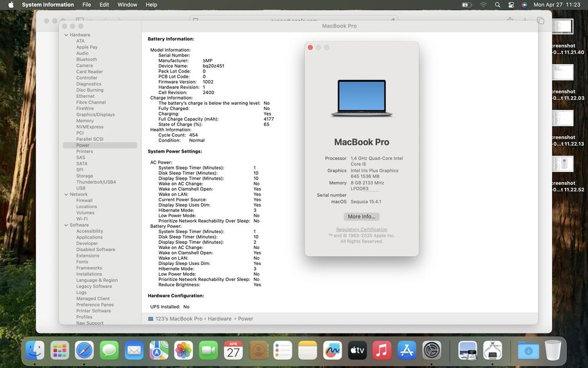Click Hardware in the bottom path bar
The height and width of the screenshot is (368, 588).
pyautogui.click(x=219, y=319)
